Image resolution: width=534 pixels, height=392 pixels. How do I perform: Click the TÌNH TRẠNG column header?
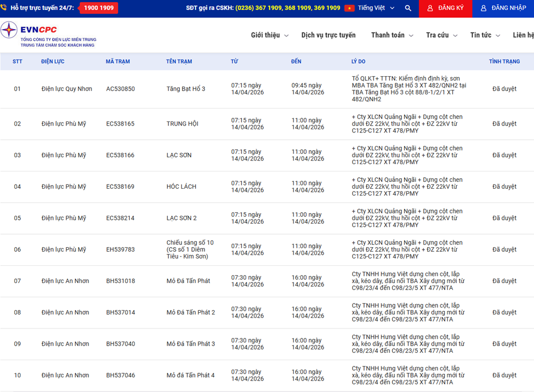click(x=504, y=62)
